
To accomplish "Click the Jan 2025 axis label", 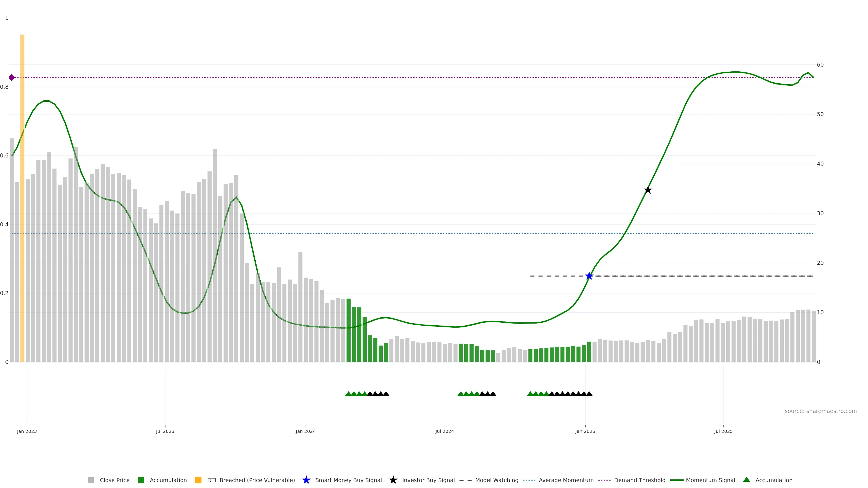I will 585,432.
